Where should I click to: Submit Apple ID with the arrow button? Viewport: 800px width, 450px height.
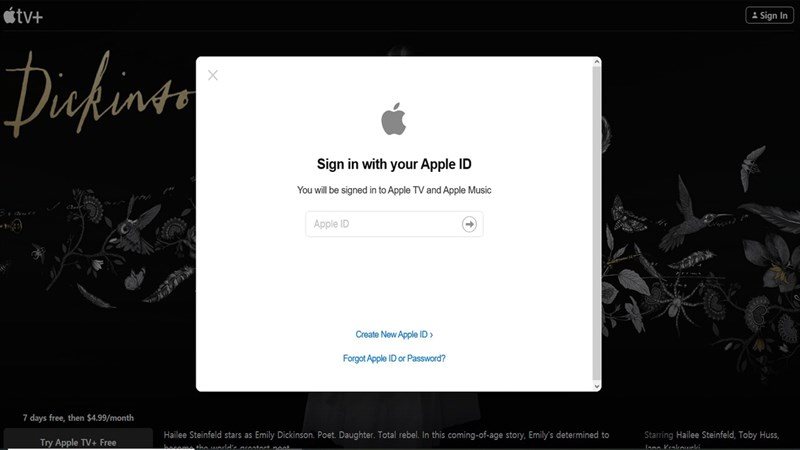click(469, 224)
